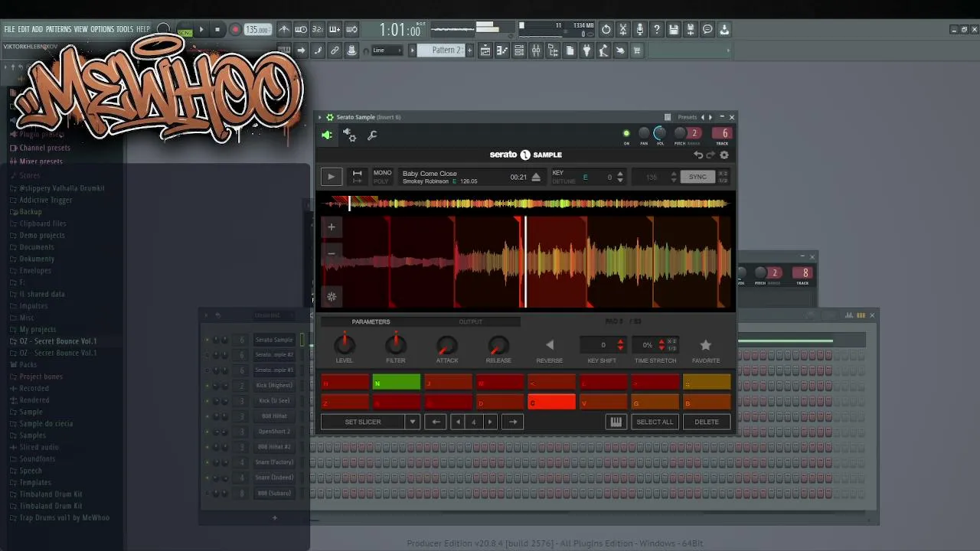Image resolution: width=980 pixels, height=551 pixels.
Task: Open the EDIT menu
Action: pos(24,29)
